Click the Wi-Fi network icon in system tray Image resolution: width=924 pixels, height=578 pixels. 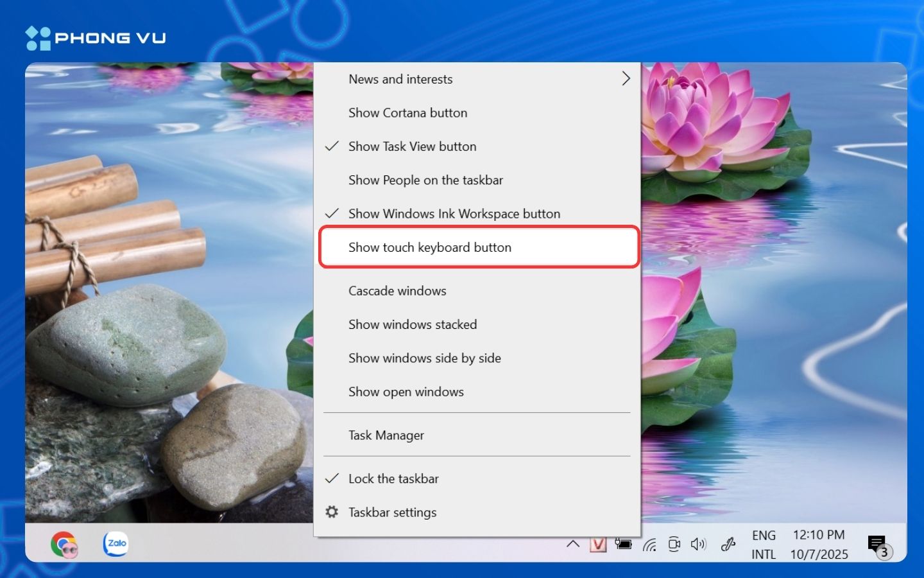649,544
